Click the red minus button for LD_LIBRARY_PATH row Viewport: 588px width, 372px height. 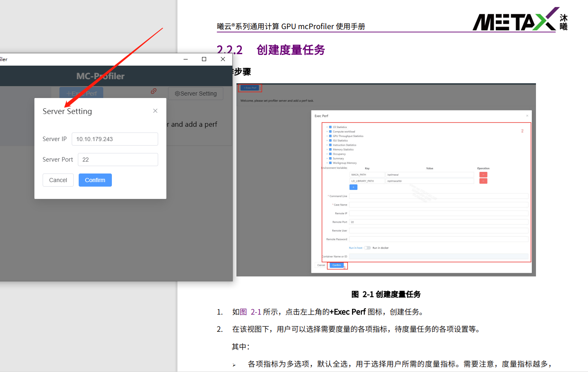pyautogui.click(x=483, y=181)
